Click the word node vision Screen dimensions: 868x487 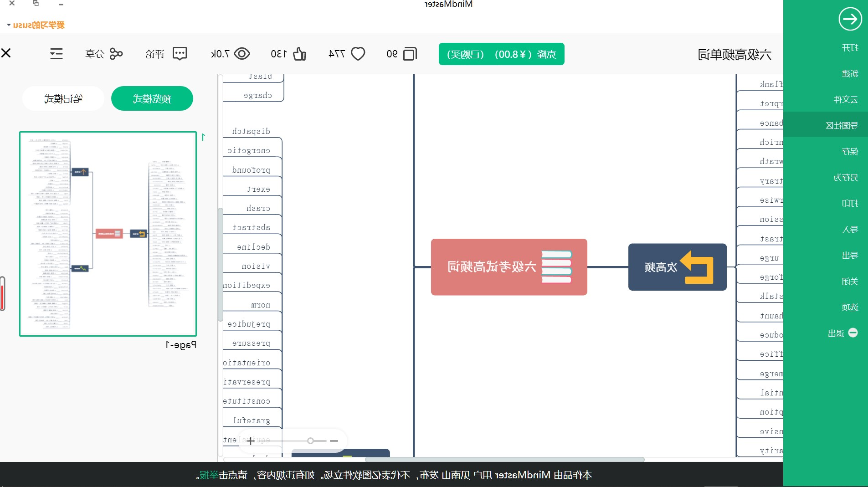pyautogui.click(x=256, y=266)
